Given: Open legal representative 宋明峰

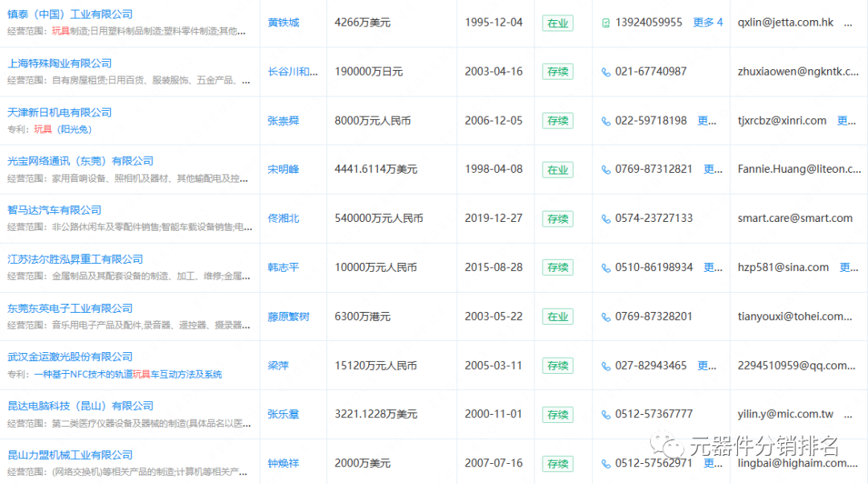Looking at the screenshot, I should (x=284, y=170).
